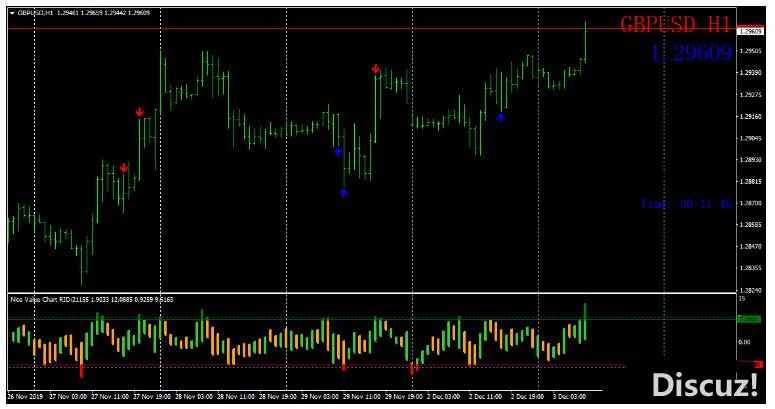Screen dimensions: 775x409
Task: Click time axis label 27 Nov 19:00
Action: [x=152, y=397]
